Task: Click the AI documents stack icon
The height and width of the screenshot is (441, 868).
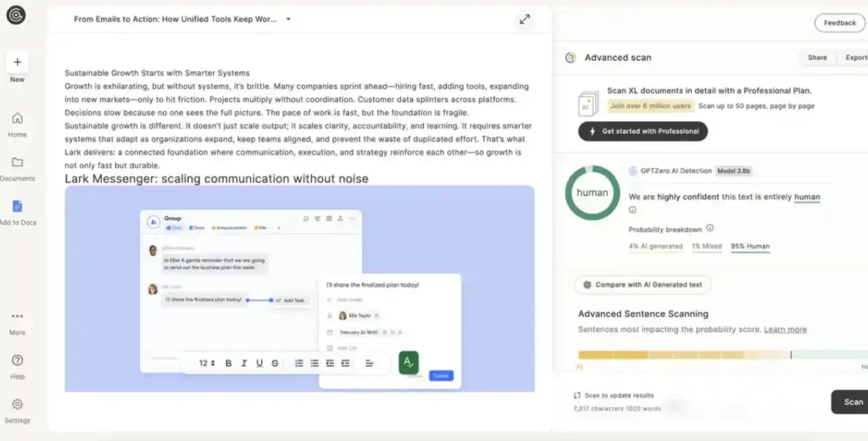Action: pos(588,103)
